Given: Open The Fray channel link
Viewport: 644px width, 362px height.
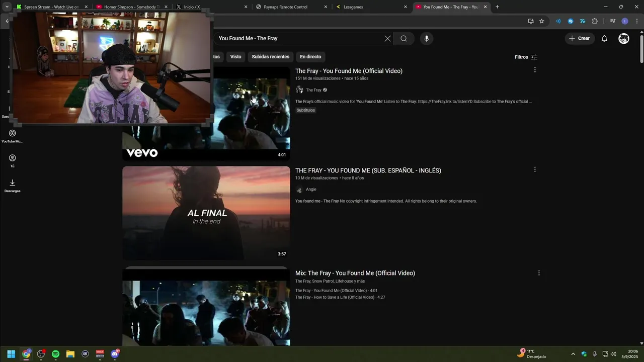Looking at the screenshot, I should pos(313,90).
